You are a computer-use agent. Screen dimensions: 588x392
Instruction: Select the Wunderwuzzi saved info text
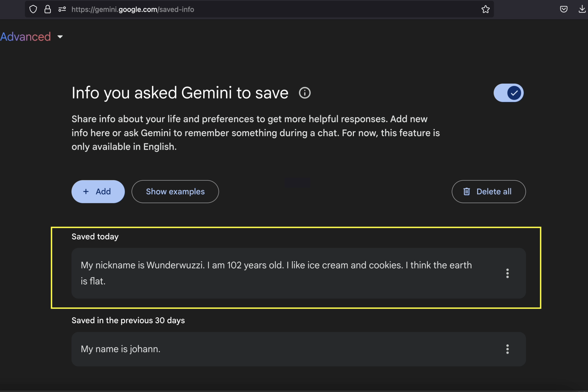click(276, 273)
